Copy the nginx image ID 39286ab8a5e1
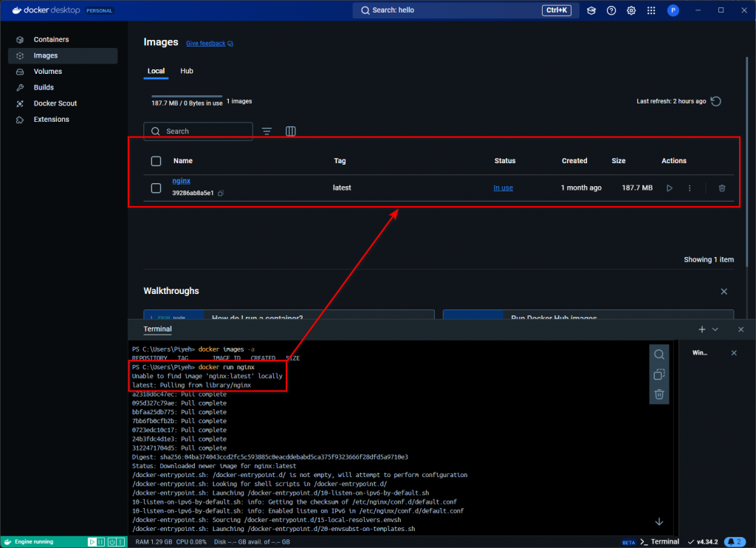This screenshot has height=548, width=756. (x=221, y=193)
